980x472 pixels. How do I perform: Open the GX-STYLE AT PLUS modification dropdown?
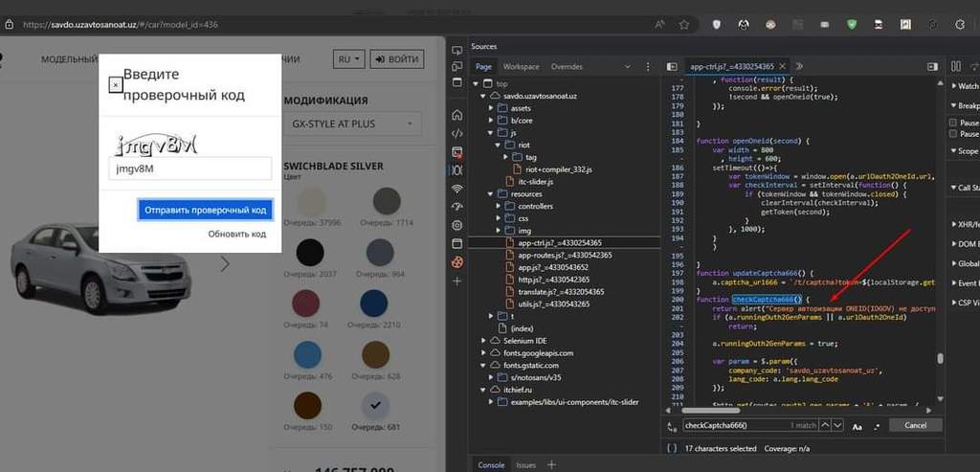tap(352, 124)
